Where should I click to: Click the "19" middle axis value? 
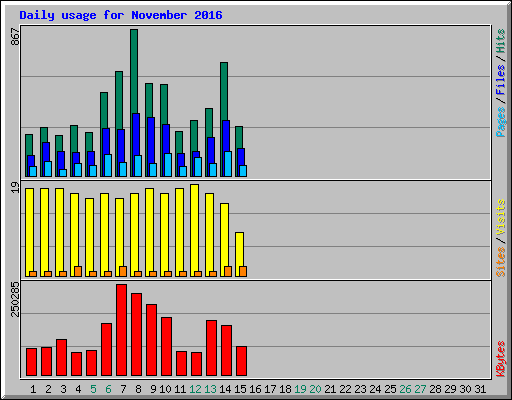(x=15, y=187)
